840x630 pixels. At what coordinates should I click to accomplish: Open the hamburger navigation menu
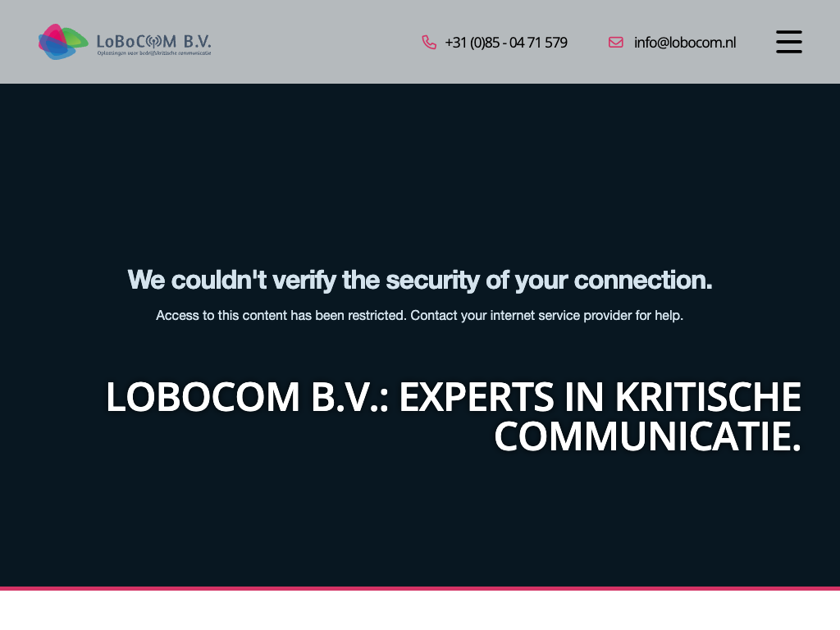[789, 42]
